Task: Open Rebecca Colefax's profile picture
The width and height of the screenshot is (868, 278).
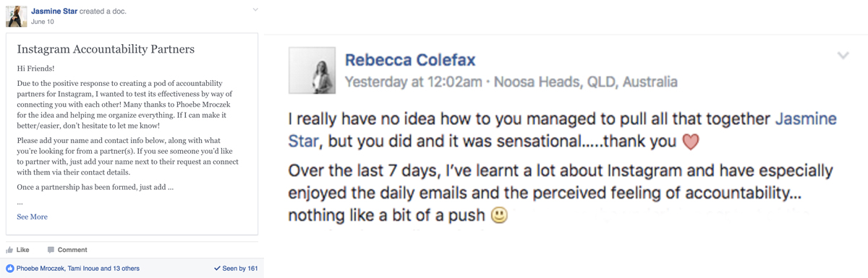Action: (x=312, y=71)
